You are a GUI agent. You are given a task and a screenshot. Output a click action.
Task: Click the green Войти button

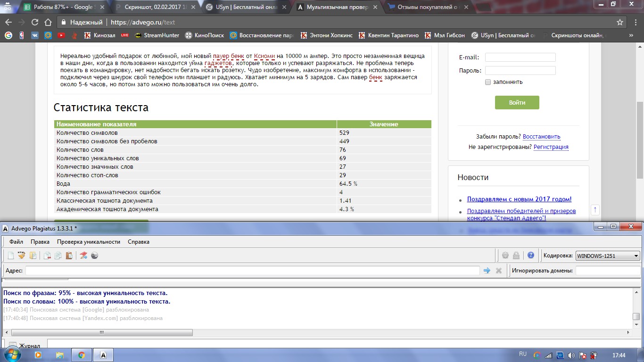point(517,102)
